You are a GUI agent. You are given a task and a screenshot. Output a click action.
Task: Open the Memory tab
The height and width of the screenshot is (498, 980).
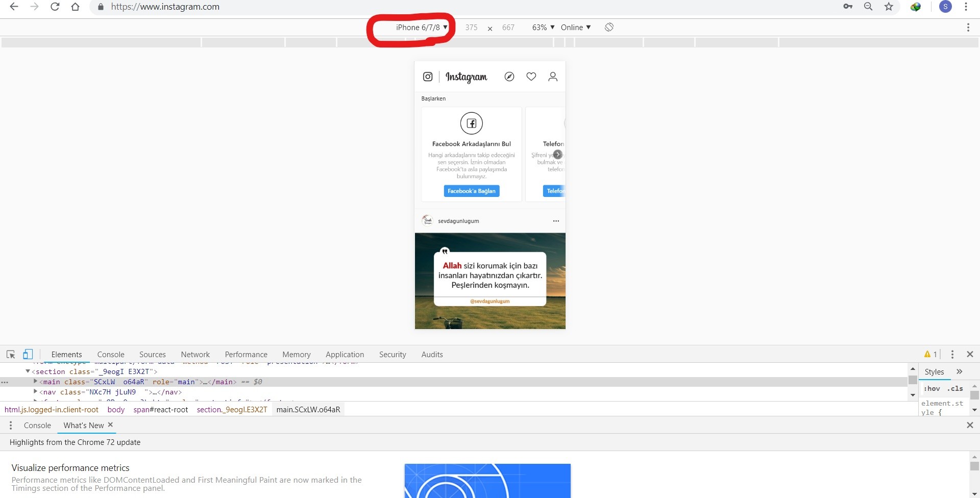click(297, 355)
